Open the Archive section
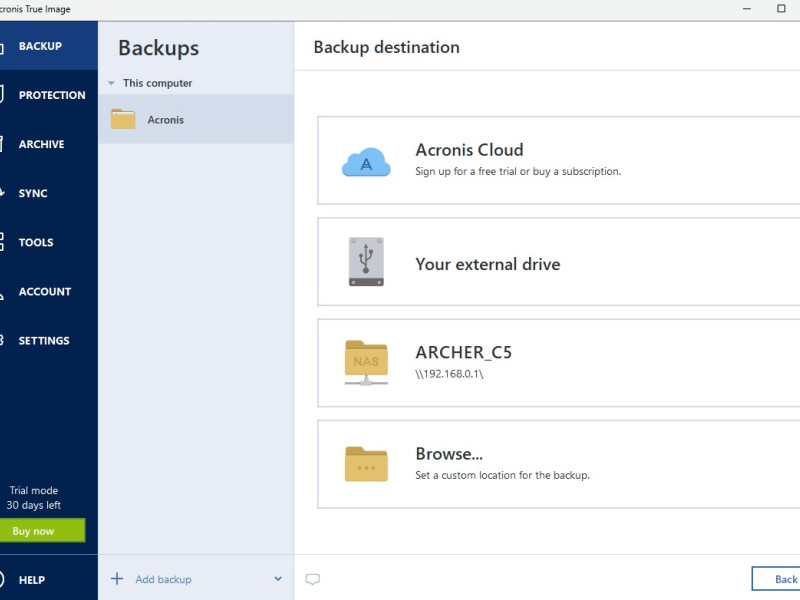 (48, 144)
